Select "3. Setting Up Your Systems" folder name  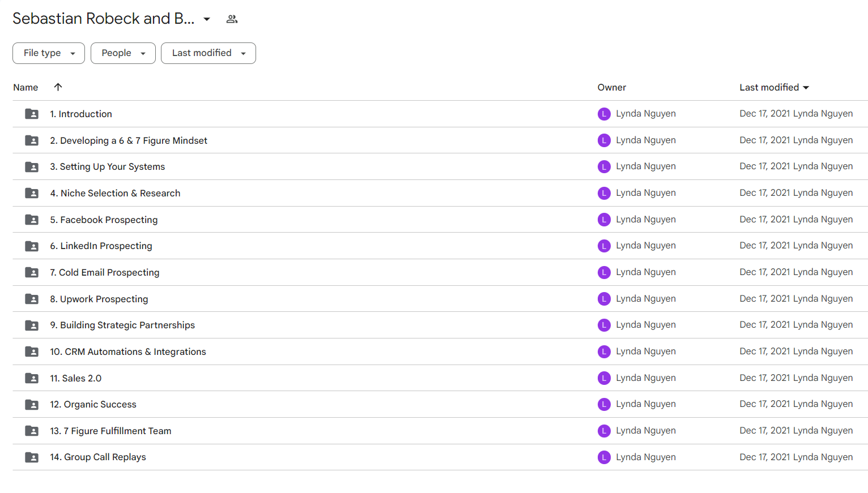108,167
